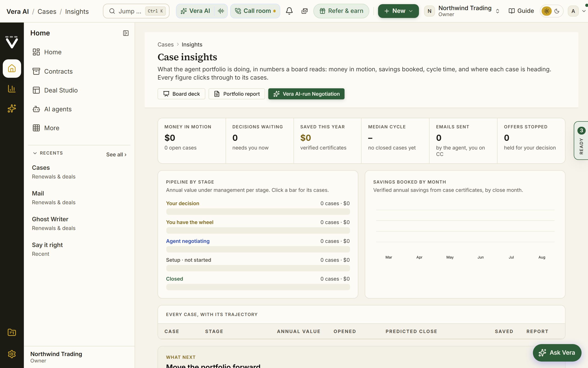The image size is (588, 368).
Task: Open Refer & earn
Action: click(341, 11)
